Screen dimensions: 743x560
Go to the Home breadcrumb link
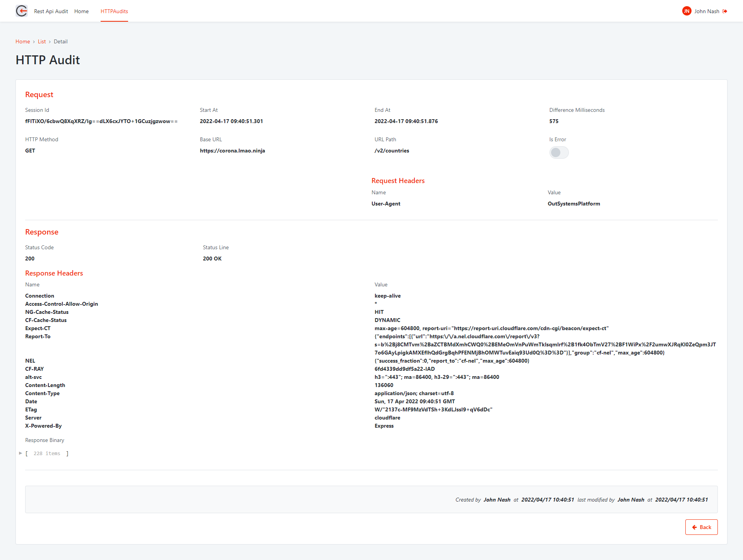[22, 41]
